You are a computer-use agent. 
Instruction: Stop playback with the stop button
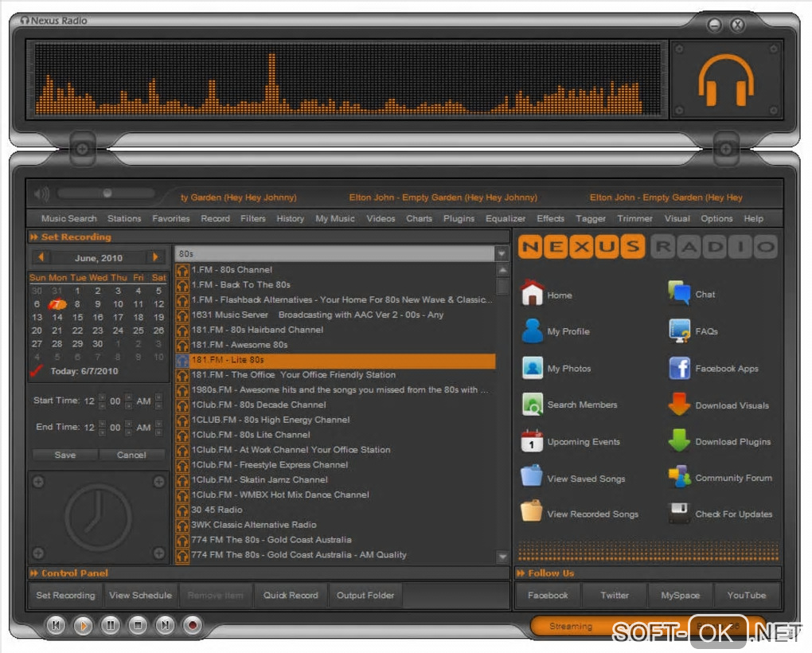[138, 625]
